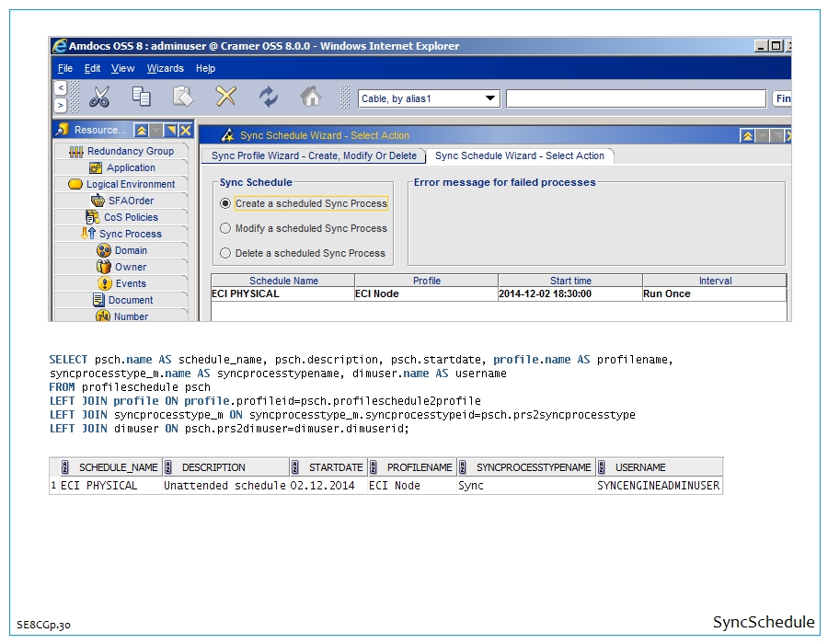Sort by Schedule Name column header
The width and height of the screenshot is (828, 644).
coord(283,281)
